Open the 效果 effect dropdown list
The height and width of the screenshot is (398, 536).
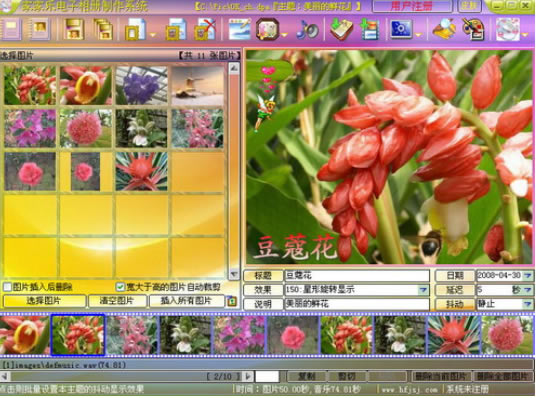point(424,290)
